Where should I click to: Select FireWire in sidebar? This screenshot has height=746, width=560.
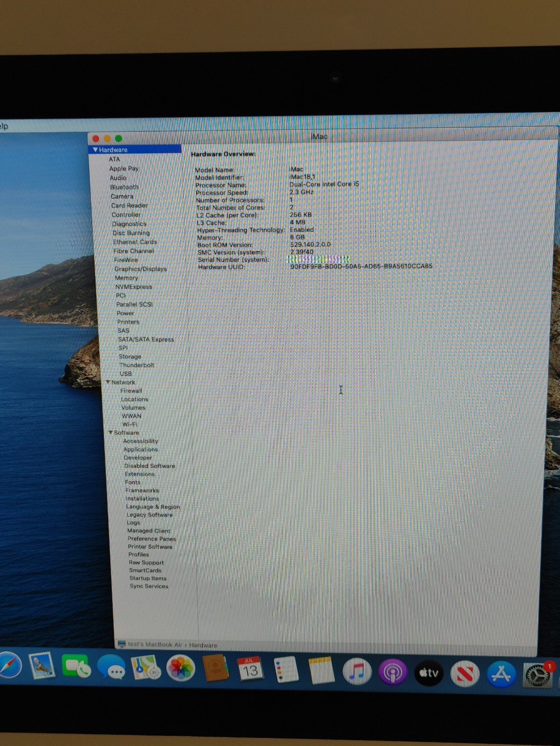click(126, 260)
